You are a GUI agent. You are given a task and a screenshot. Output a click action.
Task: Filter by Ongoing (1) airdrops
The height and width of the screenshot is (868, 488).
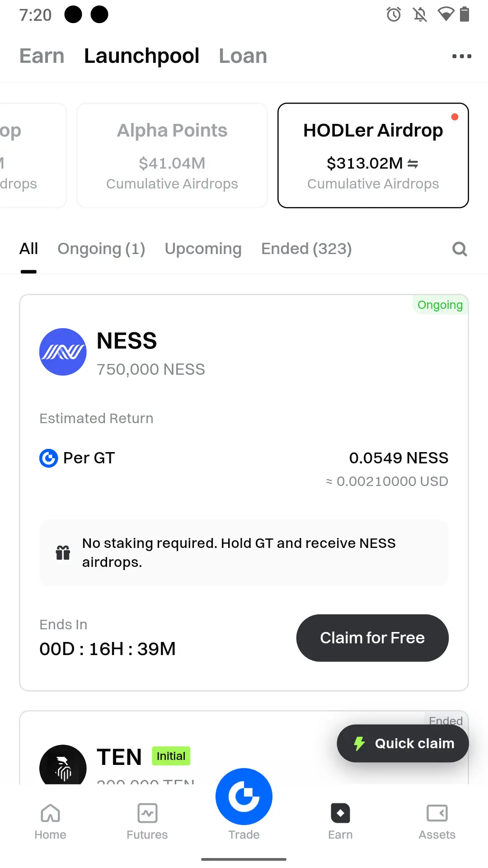point(101,249)
